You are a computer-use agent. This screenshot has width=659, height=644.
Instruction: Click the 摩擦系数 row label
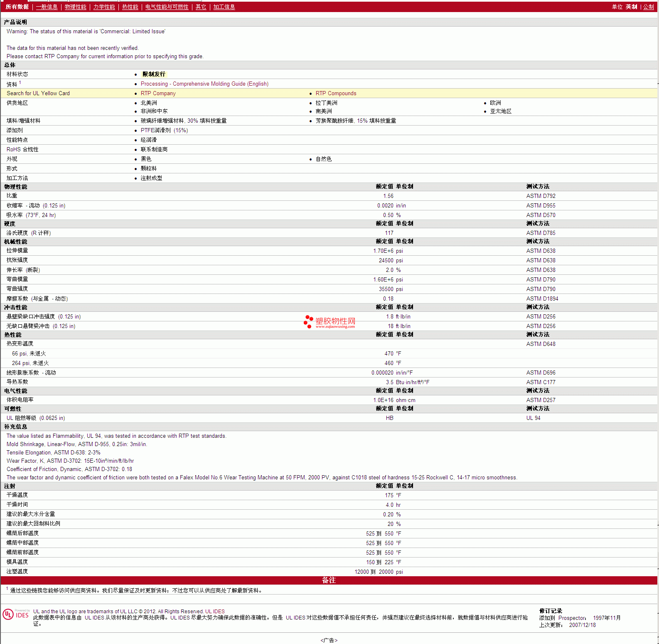coord(37,299)
